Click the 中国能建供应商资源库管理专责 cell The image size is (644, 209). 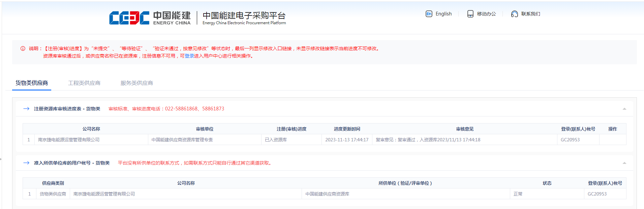tap(182, 140)
